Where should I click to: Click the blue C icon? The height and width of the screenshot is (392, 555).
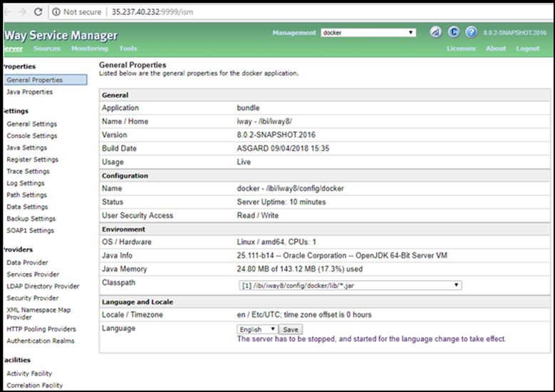[x=453, y=32]
